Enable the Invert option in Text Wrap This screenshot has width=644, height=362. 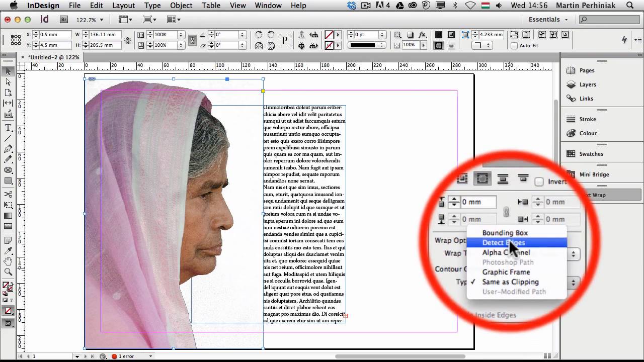(539, 181)
